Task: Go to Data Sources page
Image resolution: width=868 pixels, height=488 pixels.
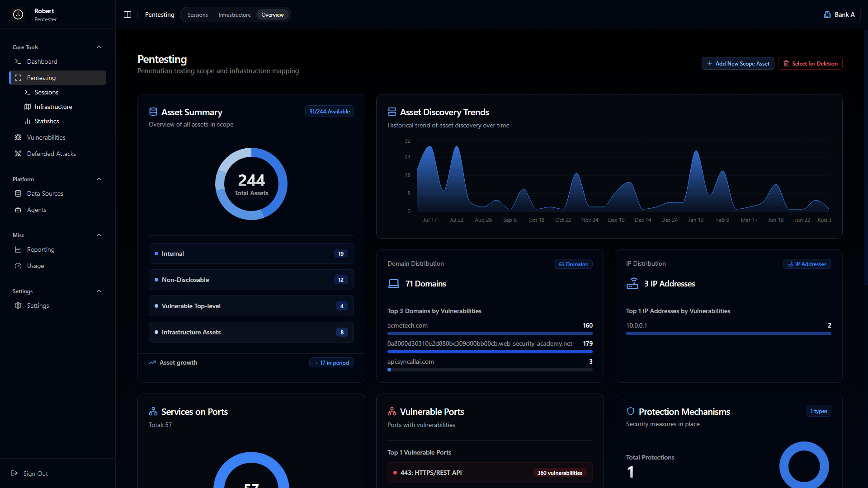Action: [58, 193]
